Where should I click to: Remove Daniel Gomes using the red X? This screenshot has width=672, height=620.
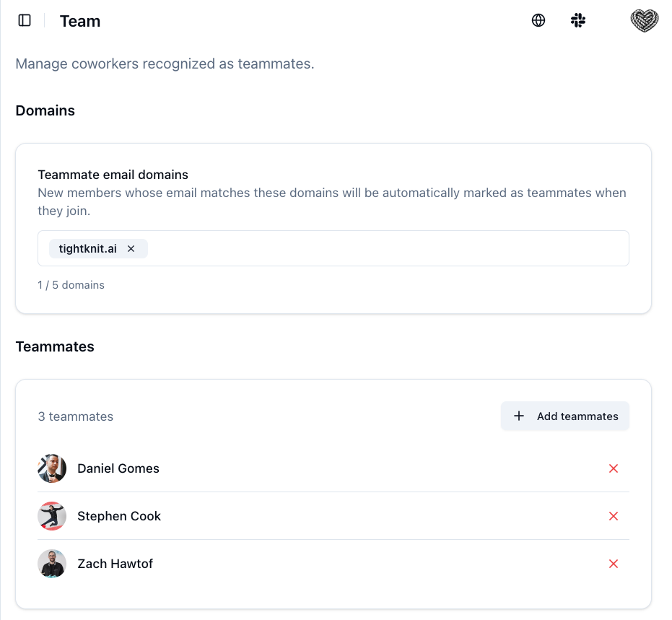click(x=614, y=468)
